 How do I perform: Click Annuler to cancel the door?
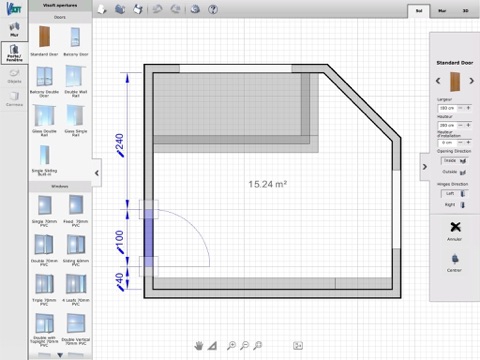tap(455, 231)
